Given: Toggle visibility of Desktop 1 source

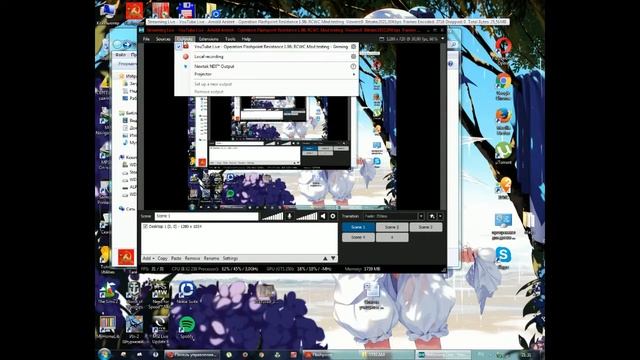Looking at the screenshot, I should [x=145, y=226].
